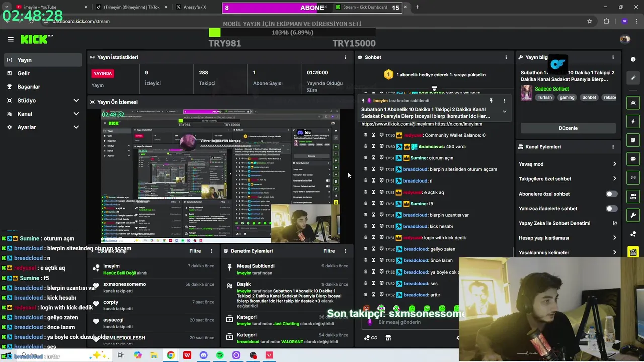Image resolution: width=644 pixels, height=362 pixels.
Task: Open the Denetim Eylemleri panel three-dot menu
Action: pyautogui.click(x=345, y=251)
